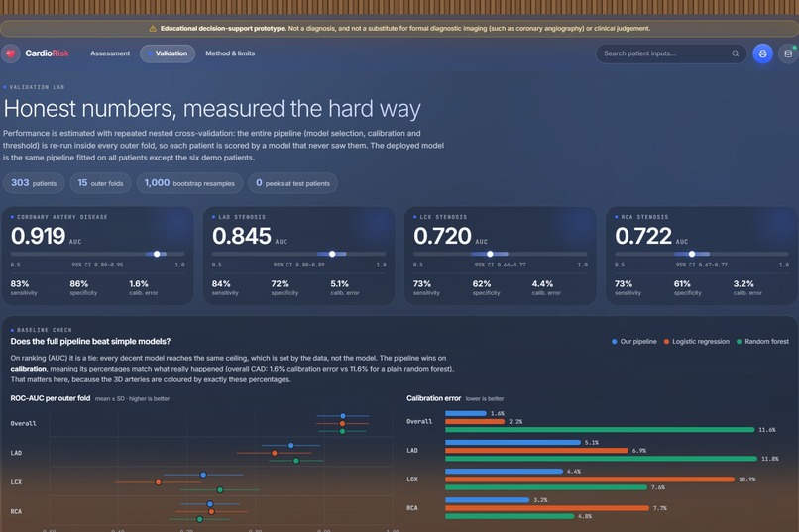This screenshot has height=532, width=799.
Task: Click 72% specificity in LAD Stenosis card
Action: 285,287
